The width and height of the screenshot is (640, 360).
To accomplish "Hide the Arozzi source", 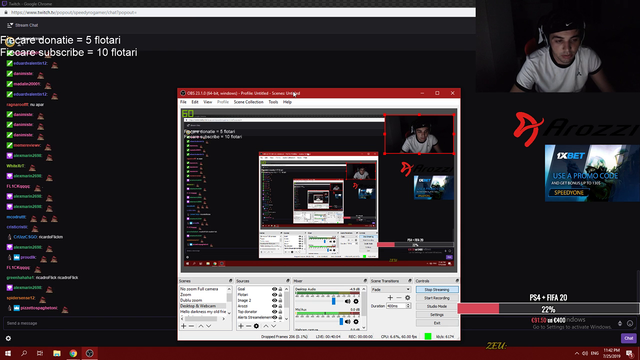I will [x=274, y=306].
